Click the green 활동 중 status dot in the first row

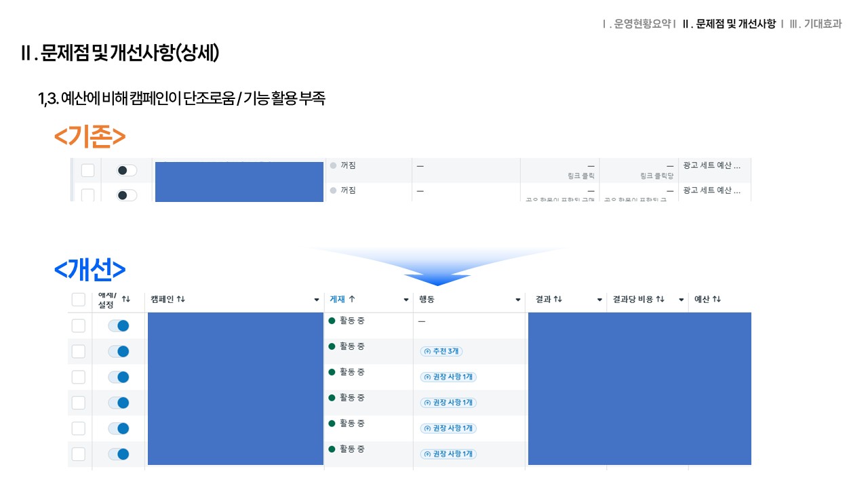(x=332, y=321)
